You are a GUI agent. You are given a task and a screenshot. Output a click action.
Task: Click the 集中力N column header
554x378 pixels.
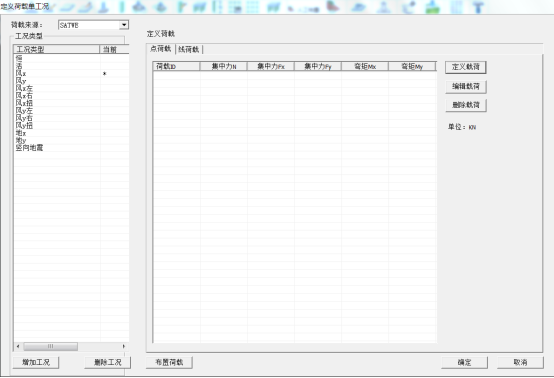point(224,66)
